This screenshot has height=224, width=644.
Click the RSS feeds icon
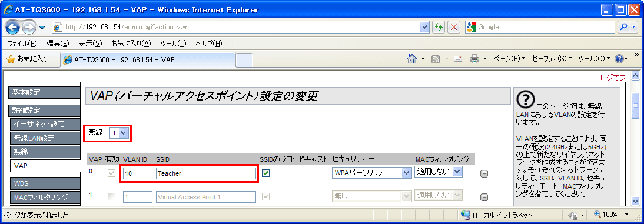click(436, 59)
